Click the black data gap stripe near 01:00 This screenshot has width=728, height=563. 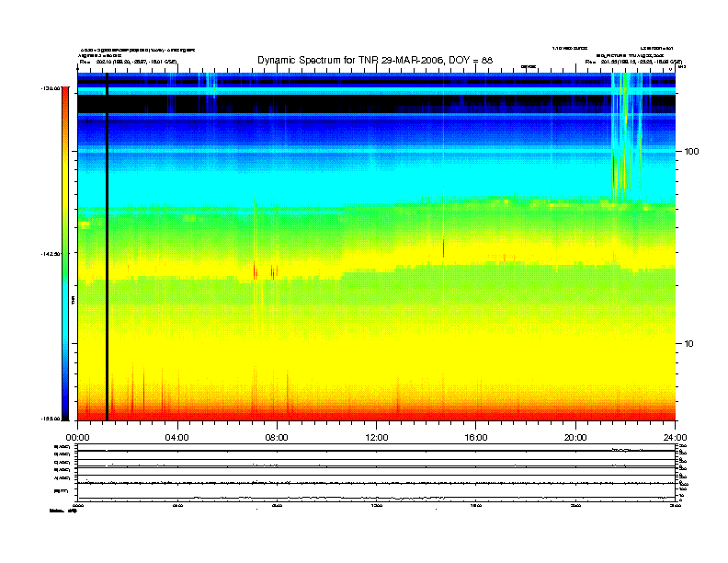pyautogui.click(x=107, y=247)
